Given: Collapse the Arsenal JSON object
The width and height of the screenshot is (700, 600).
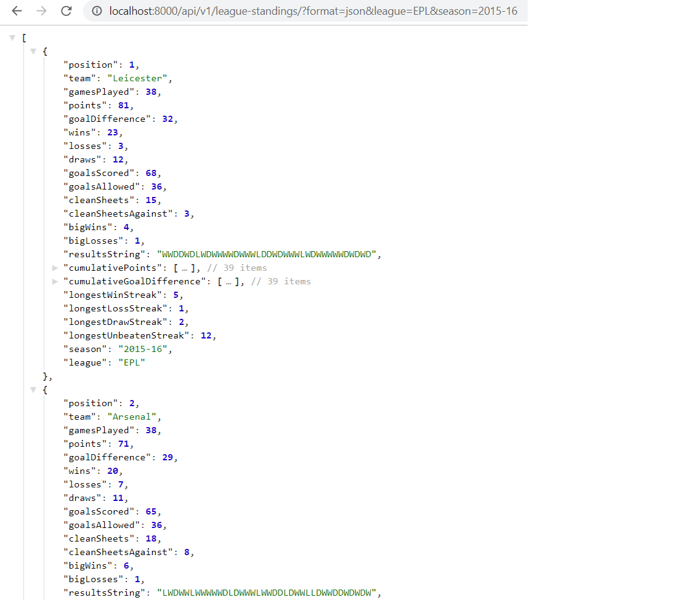Looking at the screenshot, I should tap(33, 390).
